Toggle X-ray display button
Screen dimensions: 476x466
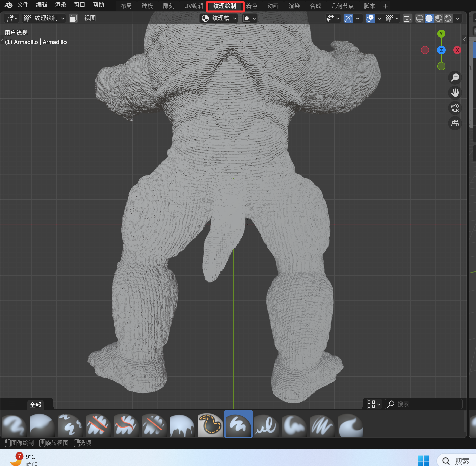point(407,18)
